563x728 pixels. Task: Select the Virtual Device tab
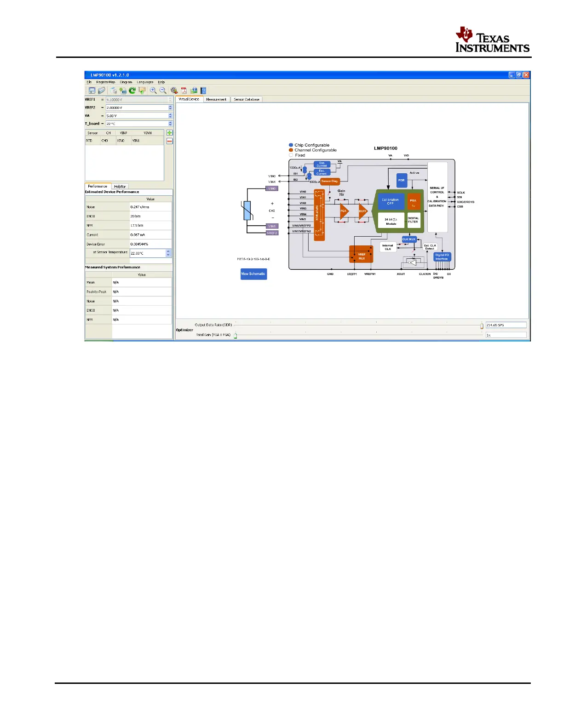(189, 99)
